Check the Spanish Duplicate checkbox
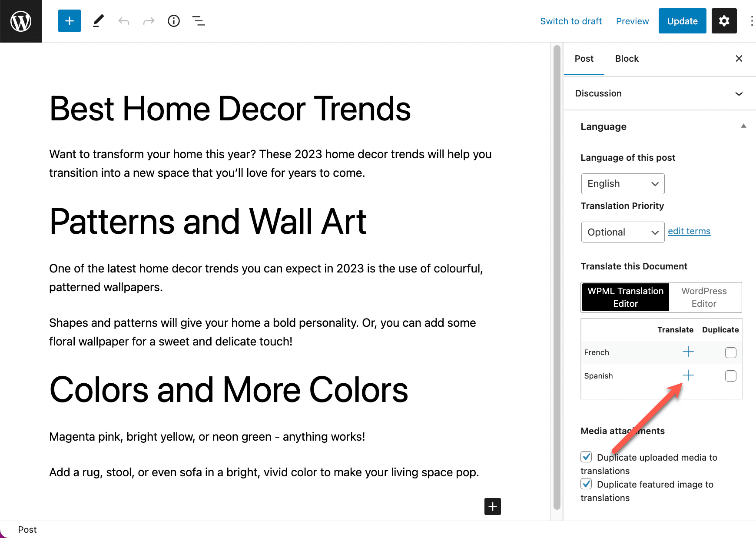Viewport: 756px width, 538px height. (x=730, y=376)
